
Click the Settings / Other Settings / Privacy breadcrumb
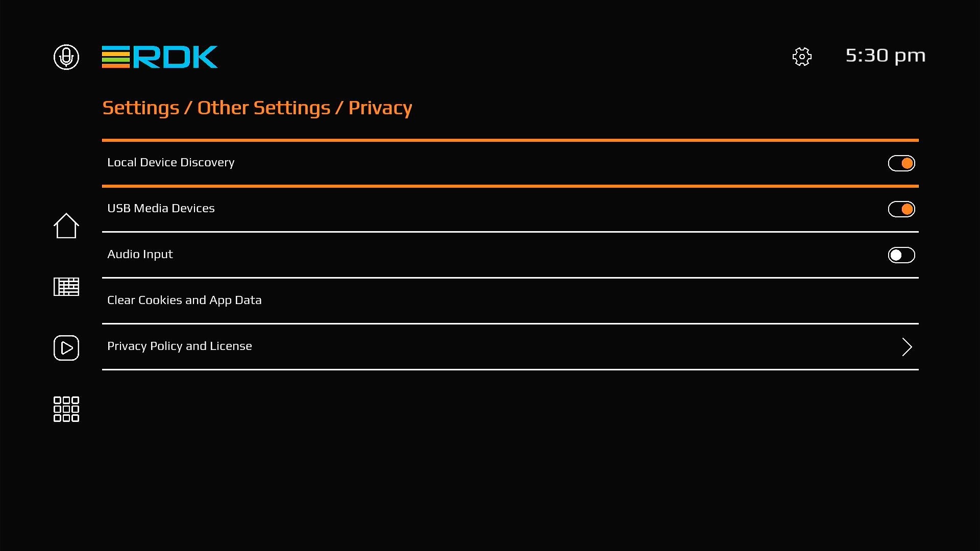[257, 108]
